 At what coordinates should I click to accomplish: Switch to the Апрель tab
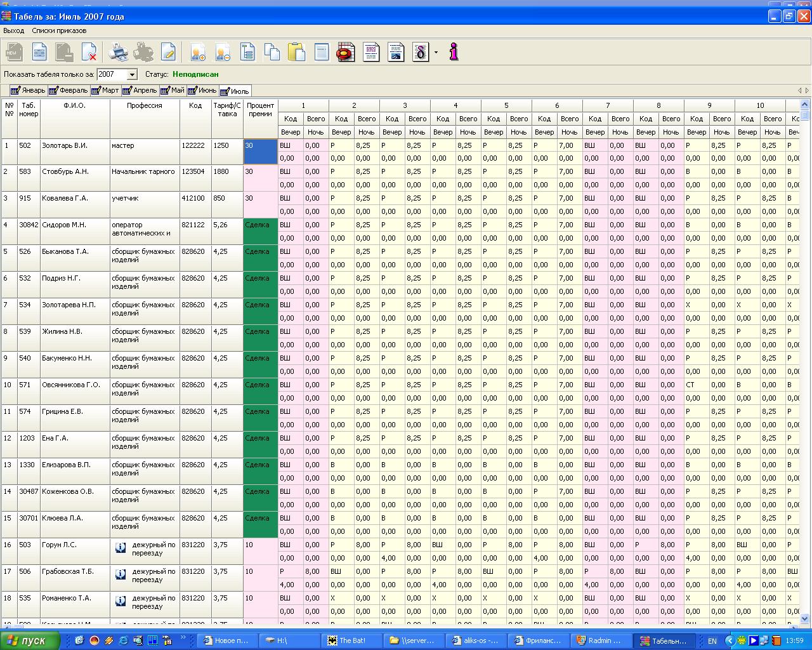140,91
